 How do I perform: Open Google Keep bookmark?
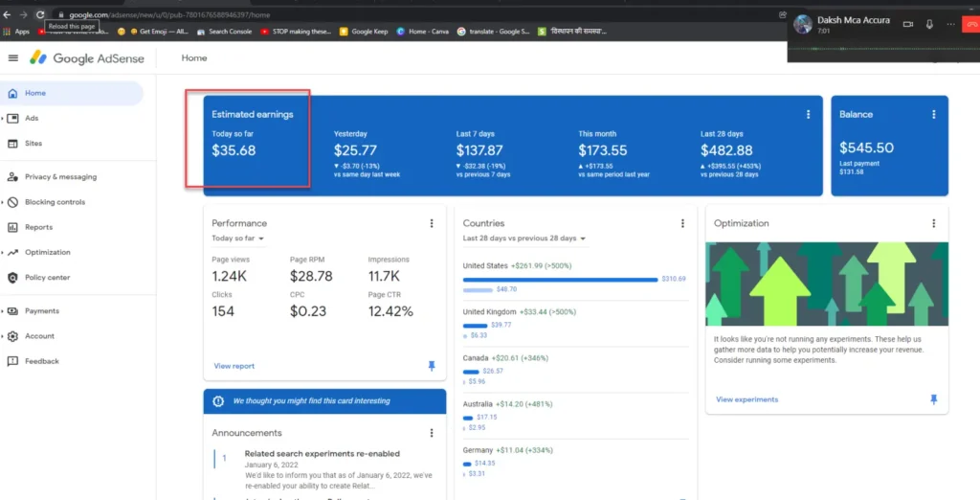[366, 32]
